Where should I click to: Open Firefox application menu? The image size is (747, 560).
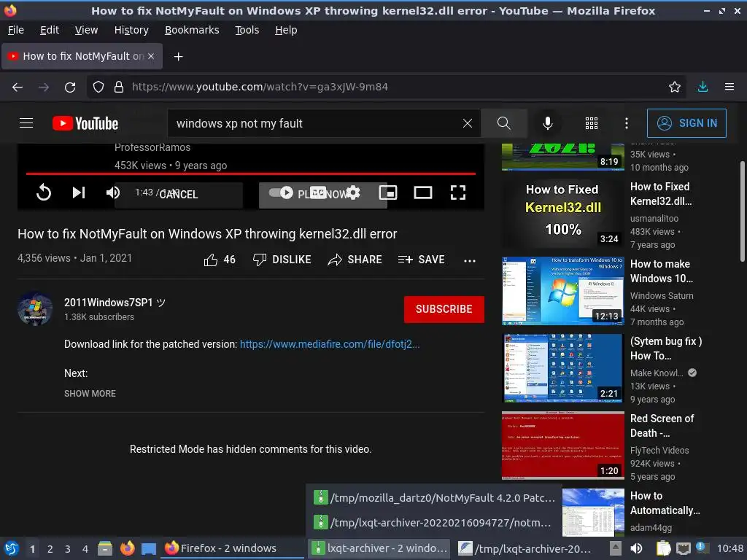click(x=729, y=87)
